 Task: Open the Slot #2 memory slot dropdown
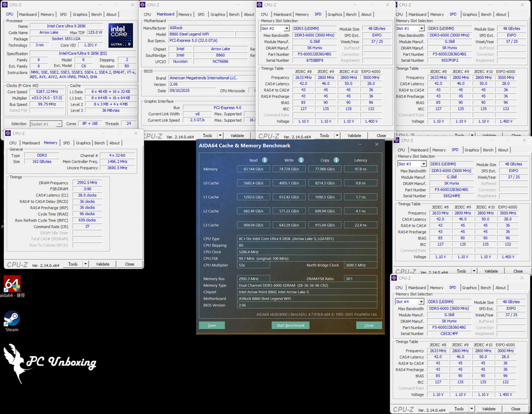coord(287,28)
